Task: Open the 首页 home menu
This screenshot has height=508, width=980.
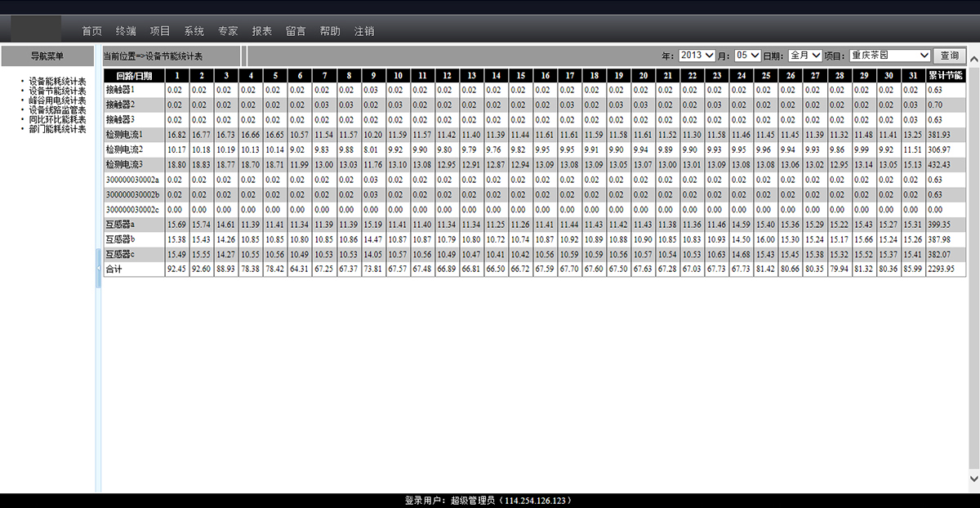Action: [x=91, y=31]
